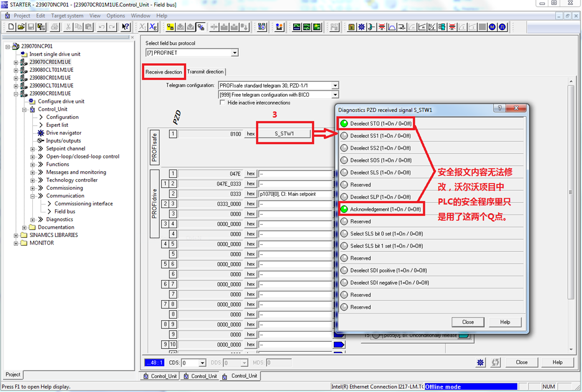Screen dimensions: 582x392
Task: Collapse the Communication tree node
Action: pos(33,195)
